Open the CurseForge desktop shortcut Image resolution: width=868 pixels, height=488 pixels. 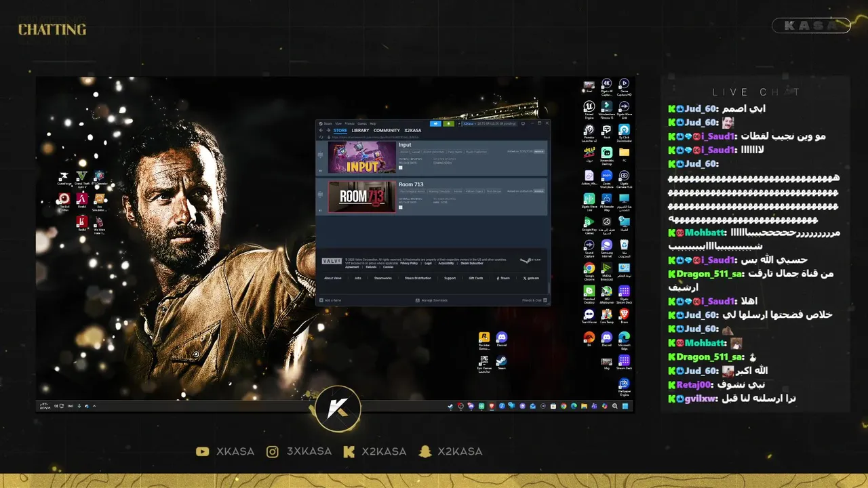pos(64,177)
